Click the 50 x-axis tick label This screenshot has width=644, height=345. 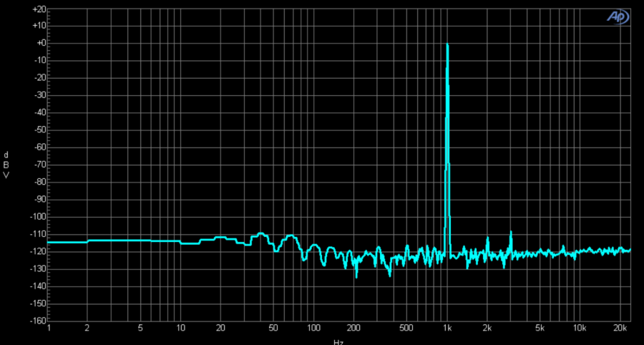[273, 329]
